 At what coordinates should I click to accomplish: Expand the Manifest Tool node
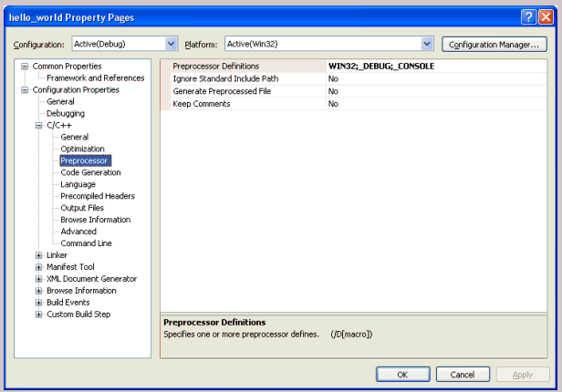(38, 267)
